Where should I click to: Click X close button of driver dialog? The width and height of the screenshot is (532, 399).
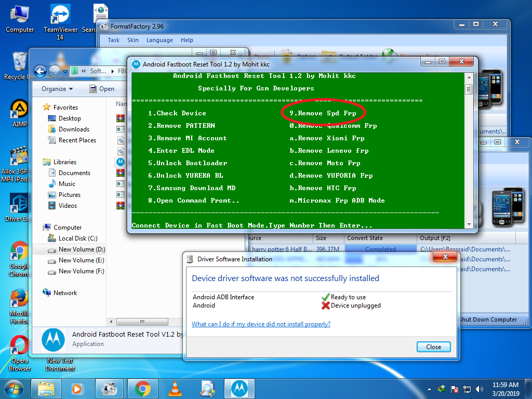[445, 257]
